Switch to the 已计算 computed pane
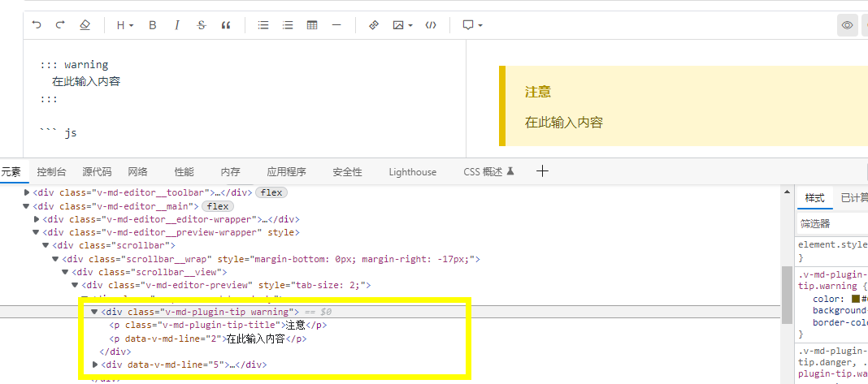868x384 pixels. coord(853,198)
